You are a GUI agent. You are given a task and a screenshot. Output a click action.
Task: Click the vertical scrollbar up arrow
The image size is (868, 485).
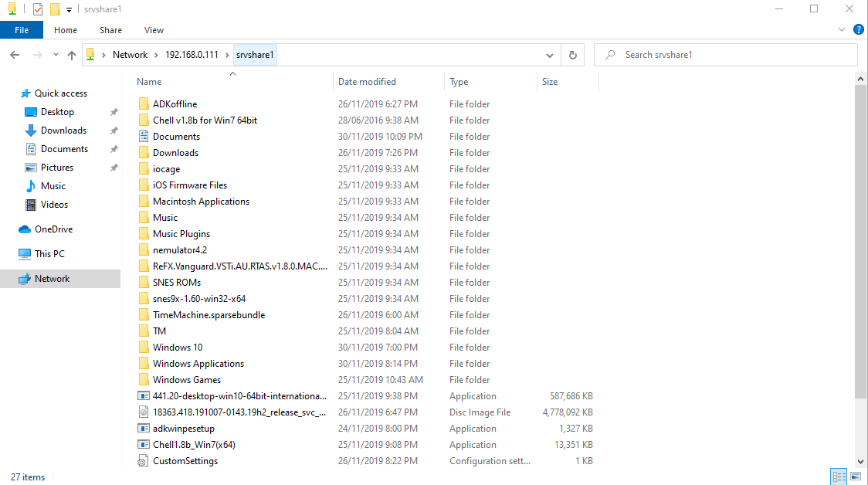pyautogui.click(x=860, y=79)
